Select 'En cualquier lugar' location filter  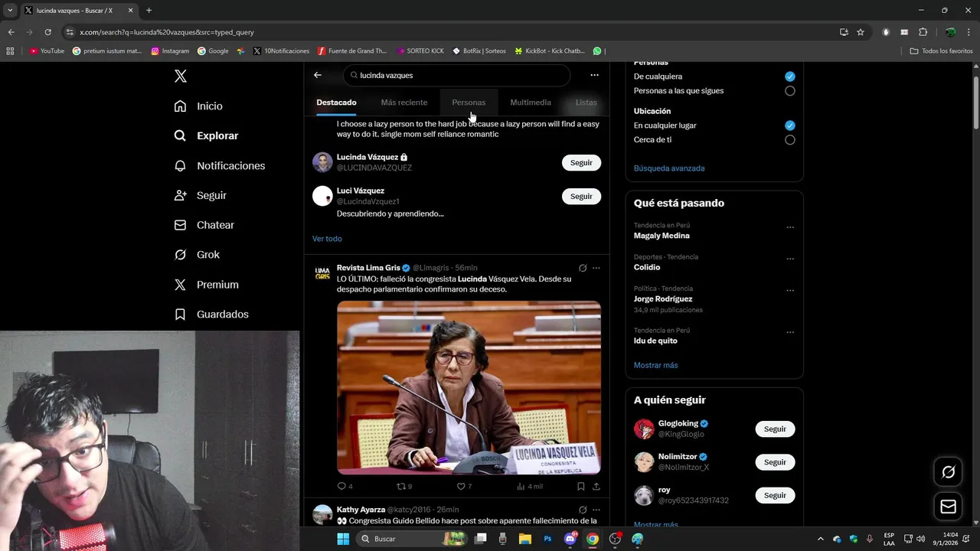pos(790,126)
